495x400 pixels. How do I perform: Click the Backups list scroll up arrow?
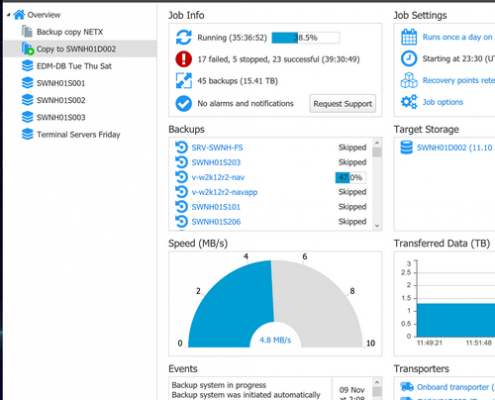[377, 143]
